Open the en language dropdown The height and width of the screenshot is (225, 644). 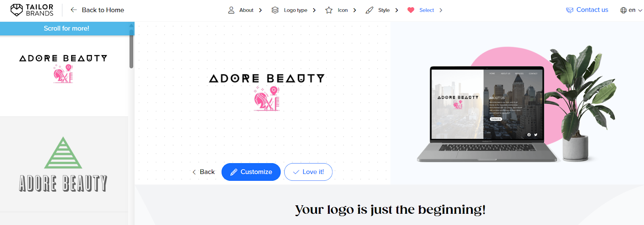click(x=631, y=10)
